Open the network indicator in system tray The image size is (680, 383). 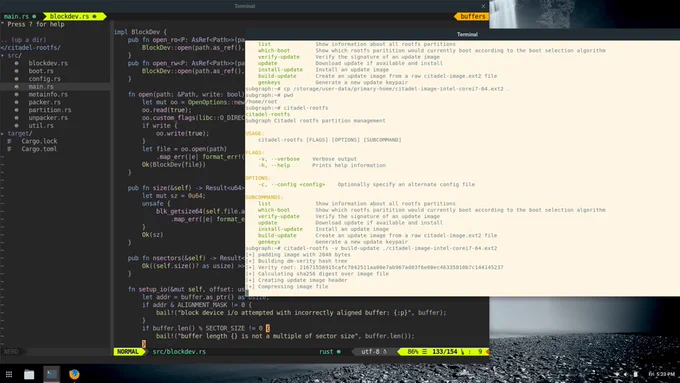tap(616, 374)
